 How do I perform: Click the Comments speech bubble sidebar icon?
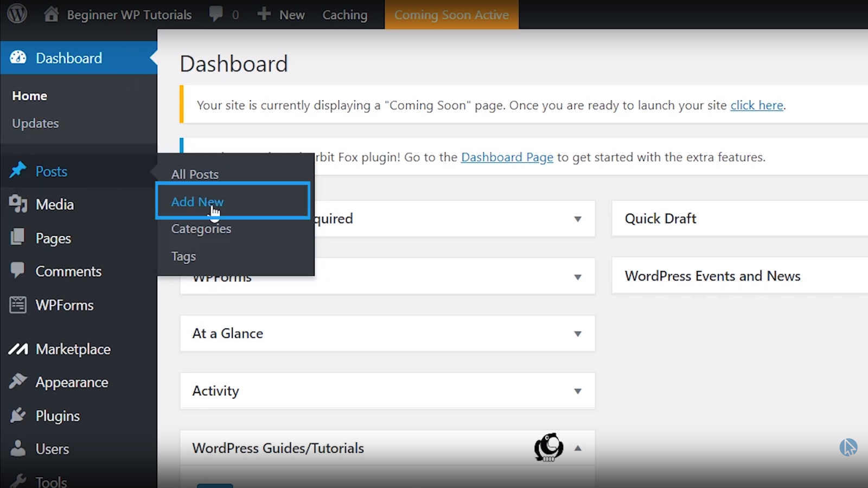pyautogui.click(x=18, y=270)
